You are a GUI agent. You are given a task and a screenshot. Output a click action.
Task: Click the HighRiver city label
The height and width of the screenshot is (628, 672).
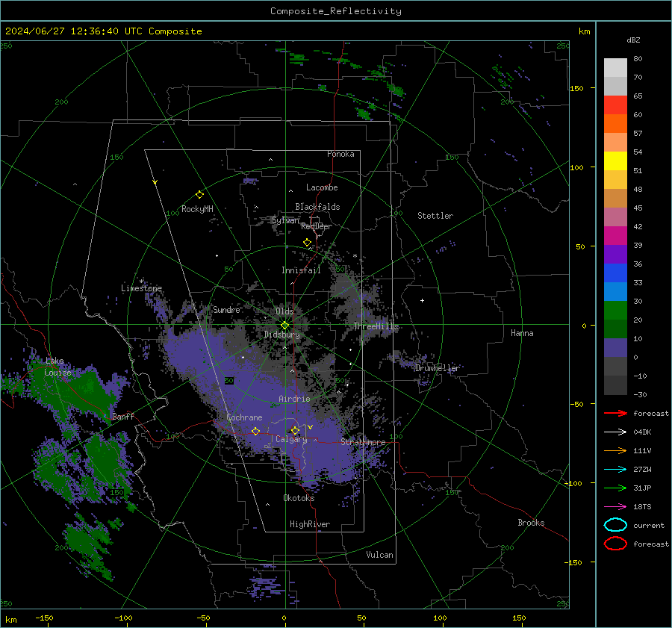[x=310, y=524]
